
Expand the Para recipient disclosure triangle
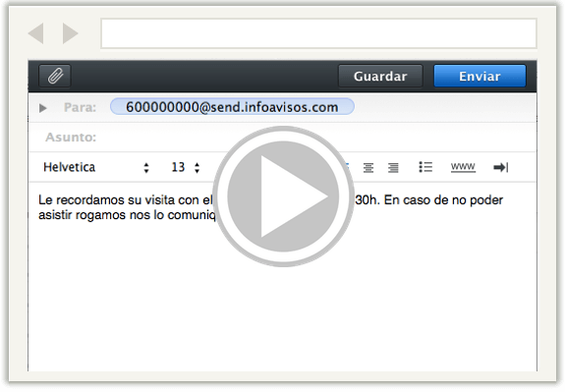pyautogui.click(x=43, y=108)
